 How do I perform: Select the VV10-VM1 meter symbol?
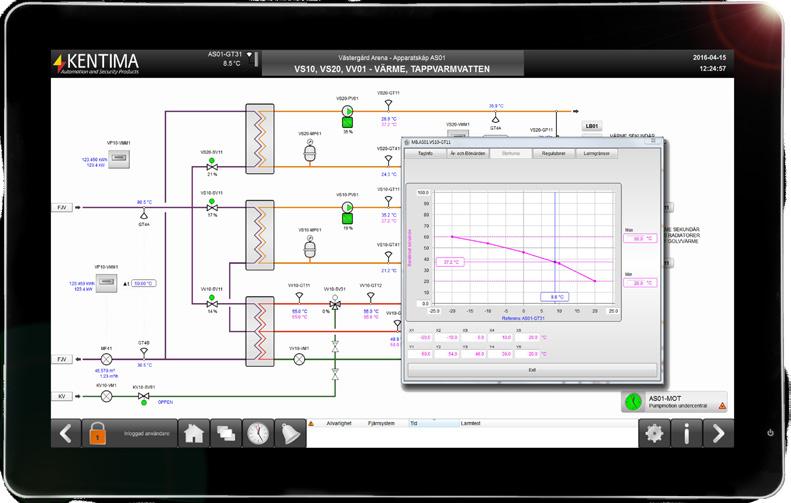[299, 359]
